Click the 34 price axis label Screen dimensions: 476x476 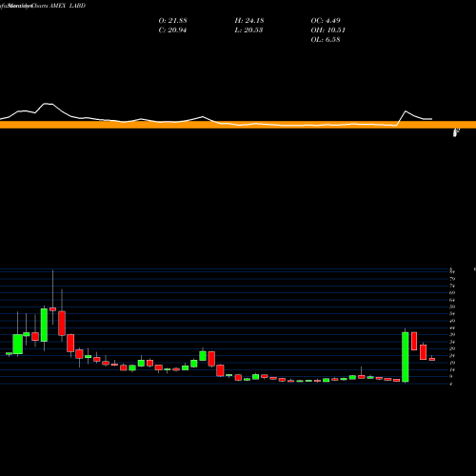tap(452, 342)
